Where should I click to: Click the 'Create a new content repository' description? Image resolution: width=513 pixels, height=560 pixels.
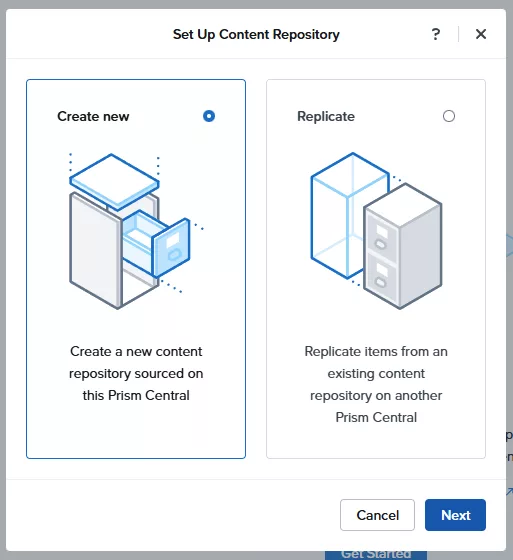click(136, 373)
